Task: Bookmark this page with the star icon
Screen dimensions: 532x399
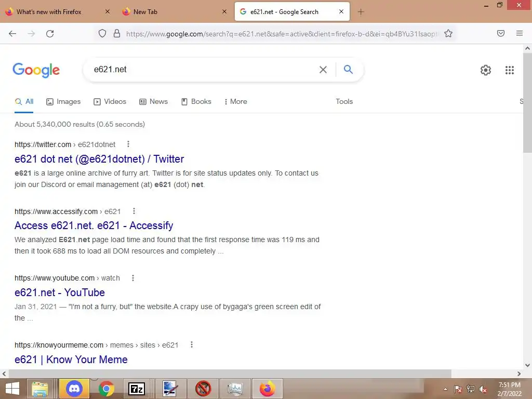Action: 448,33
